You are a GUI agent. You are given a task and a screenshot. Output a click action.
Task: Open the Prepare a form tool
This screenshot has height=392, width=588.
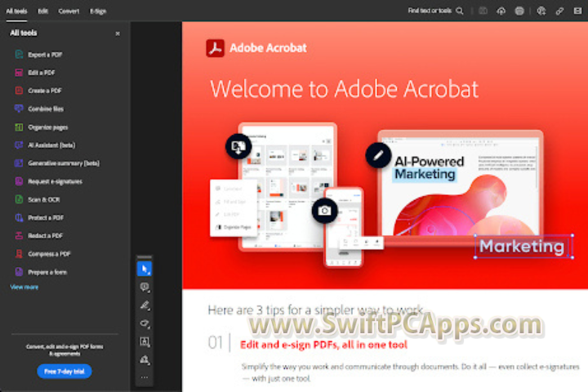pyautogui.click(x=41, y=272)
